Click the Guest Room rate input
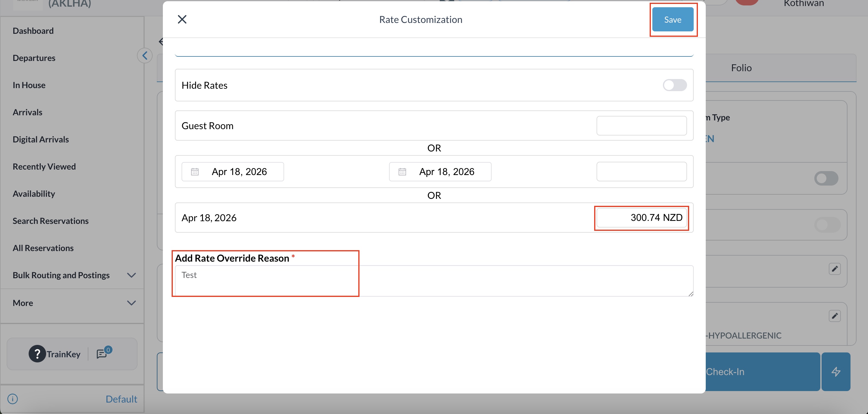This screenshot has height=414, width=868. coord(641,126)
